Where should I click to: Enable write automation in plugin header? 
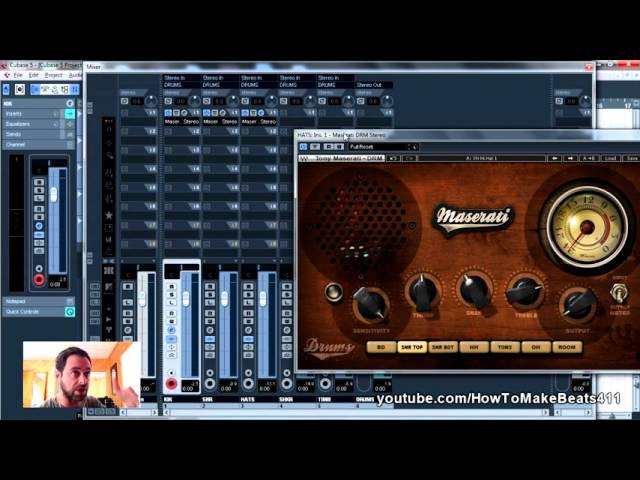[339, 147]
